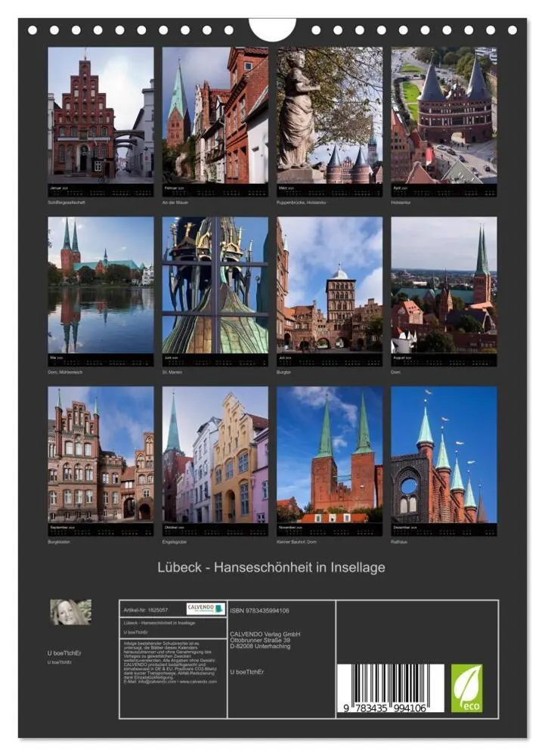Click the green eco leaf badge
545x756 pixels.
(x=466, y=688)
